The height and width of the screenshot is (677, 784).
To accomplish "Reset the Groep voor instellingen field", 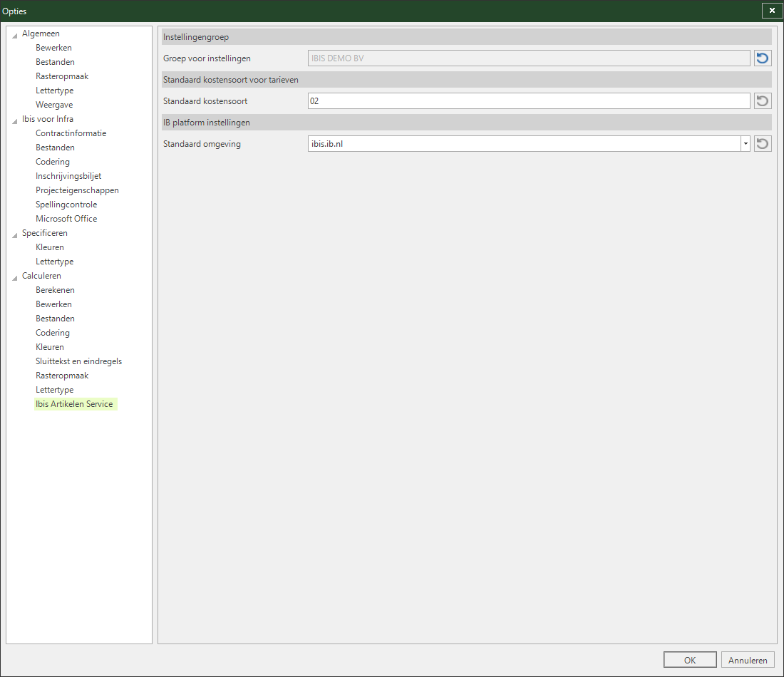I will coord(763,58).
